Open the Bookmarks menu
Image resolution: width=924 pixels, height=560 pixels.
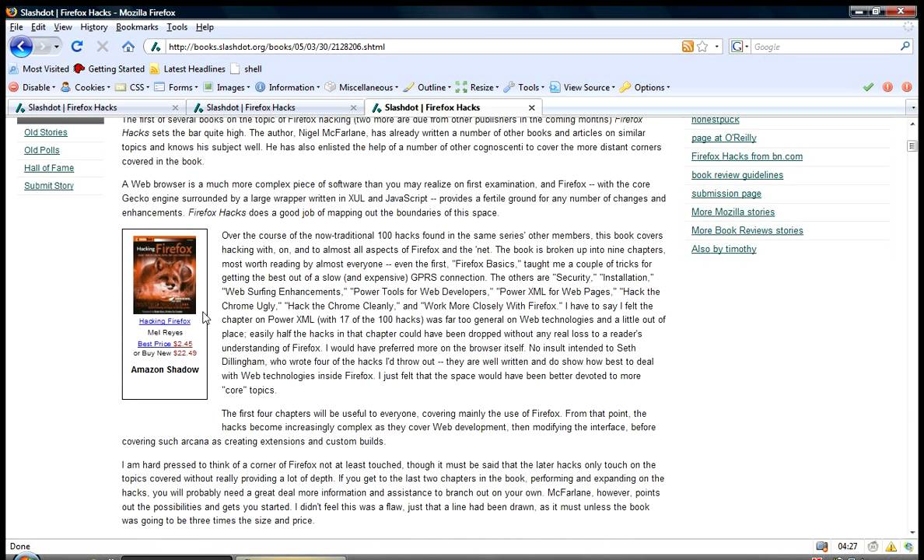137,27
